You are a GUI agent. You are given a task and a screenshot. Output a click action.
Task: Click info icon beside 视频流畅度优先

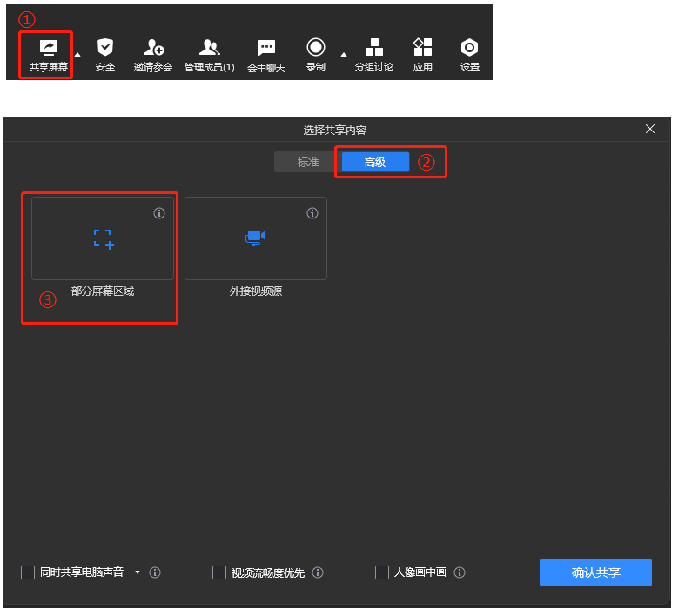tap(318, 572)
